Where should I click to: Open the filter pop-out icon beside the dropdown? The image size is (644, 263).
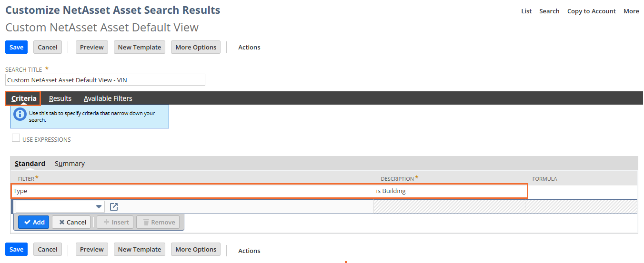(114, 207)
